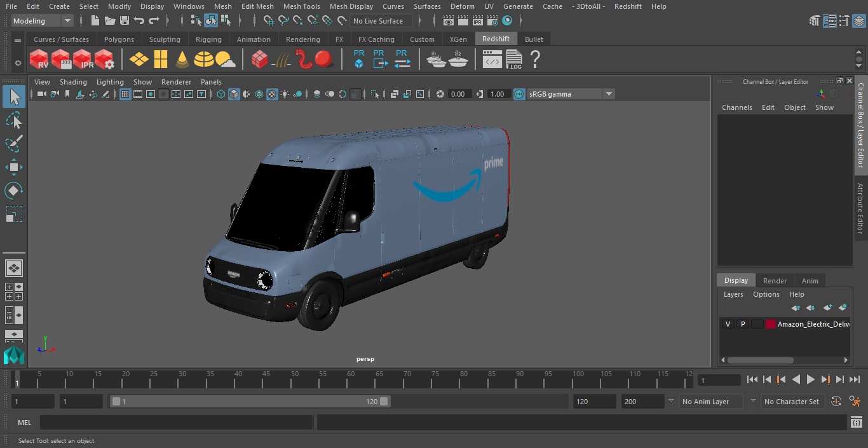Image resolution: width=868 pixels, height=448 pixels.
Task: Click the Redshift spot light cone icon
Action: 182,60
